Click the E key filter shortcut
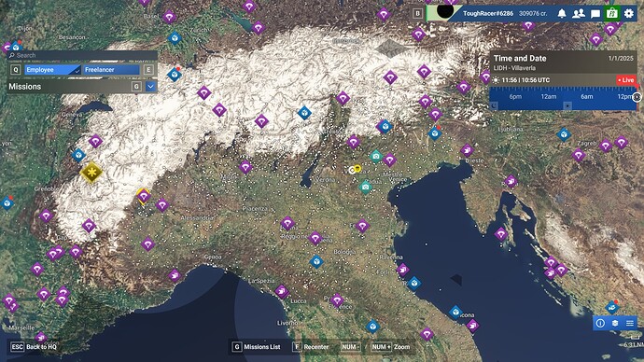The image size is (644, 362). (x=148, y=70)
